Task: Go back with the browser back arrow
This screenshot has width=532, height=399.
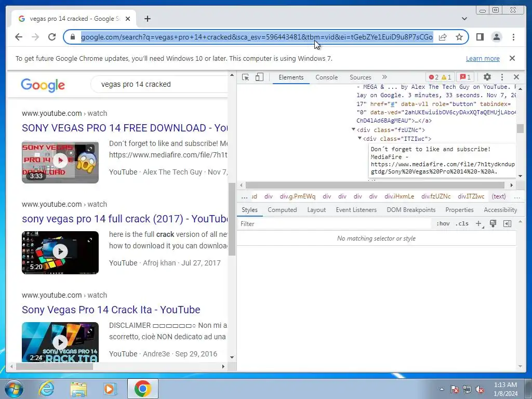Action: tap(19, 37)
